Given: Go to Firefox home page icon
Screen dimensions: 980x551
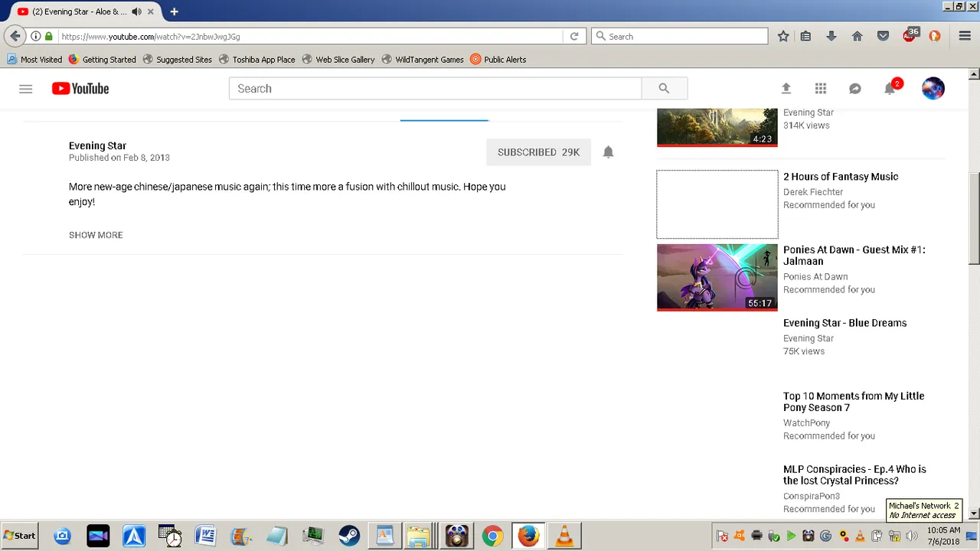Looking at the screenshot, I should [x=857, y=36].
